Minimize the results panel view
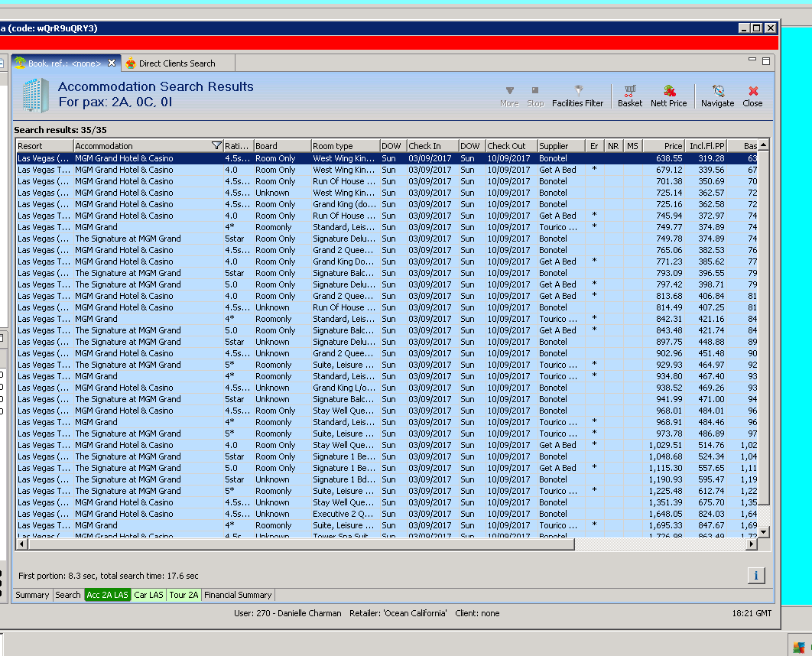Image resolution: width=812 pixels, height=656 pixels. coord(752,60)
